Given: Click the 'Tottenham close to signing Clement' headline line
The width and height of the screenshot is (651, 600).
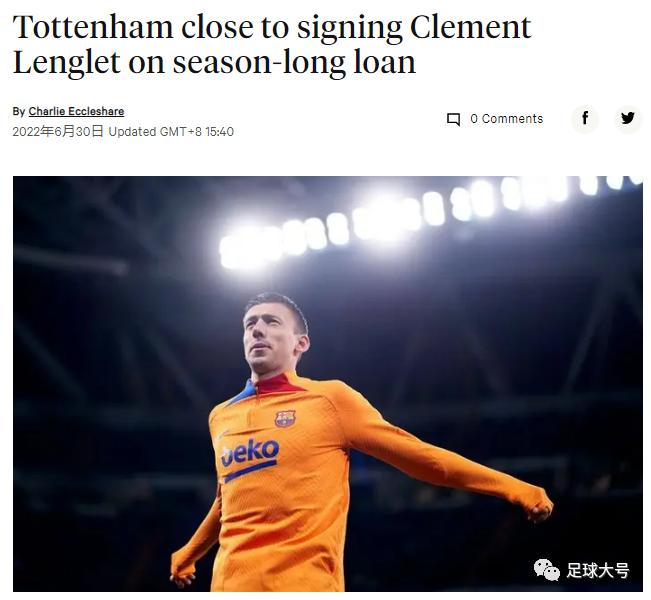Looking at the screenshot, I should [x=272, y=27].
